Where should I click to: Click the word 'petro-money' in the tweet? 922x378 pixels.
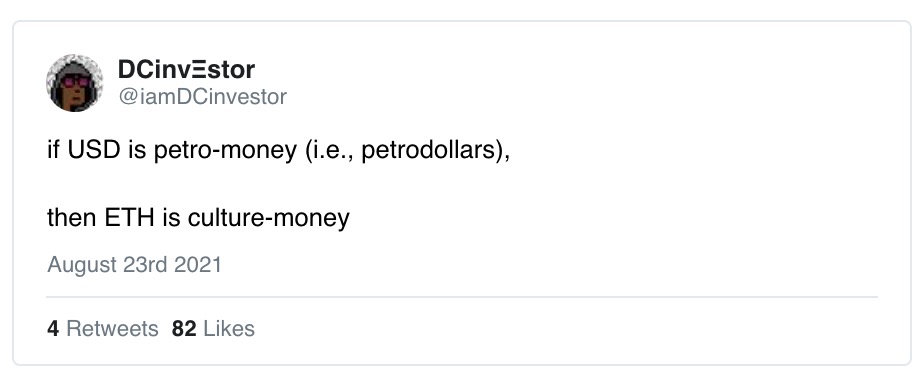coord(226,151)
